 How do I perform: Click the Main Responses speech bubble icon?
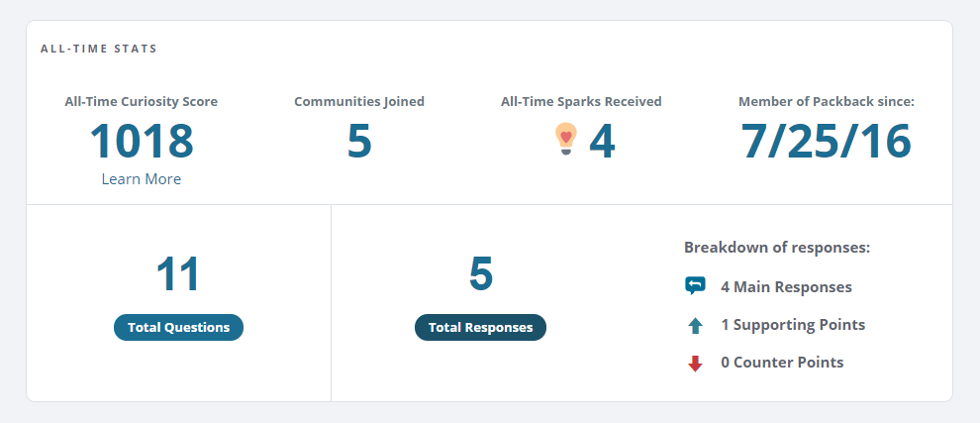coord(695,286)
